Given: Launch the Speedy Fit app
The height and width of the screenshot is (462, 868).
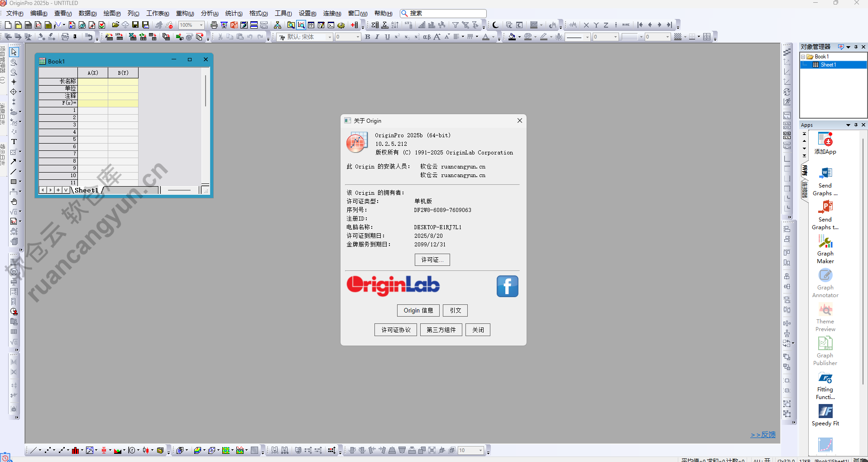Looking at the screenshot, I should [825, 415].
